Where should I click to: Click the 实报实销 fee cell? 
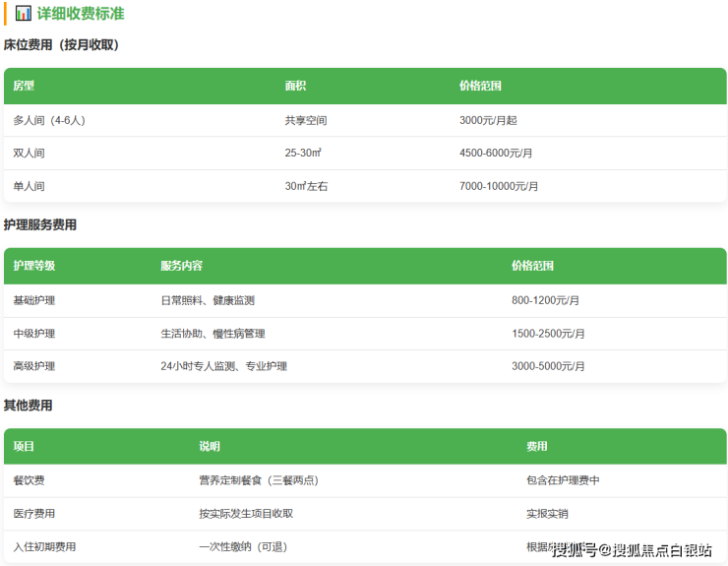pos(547,514)
